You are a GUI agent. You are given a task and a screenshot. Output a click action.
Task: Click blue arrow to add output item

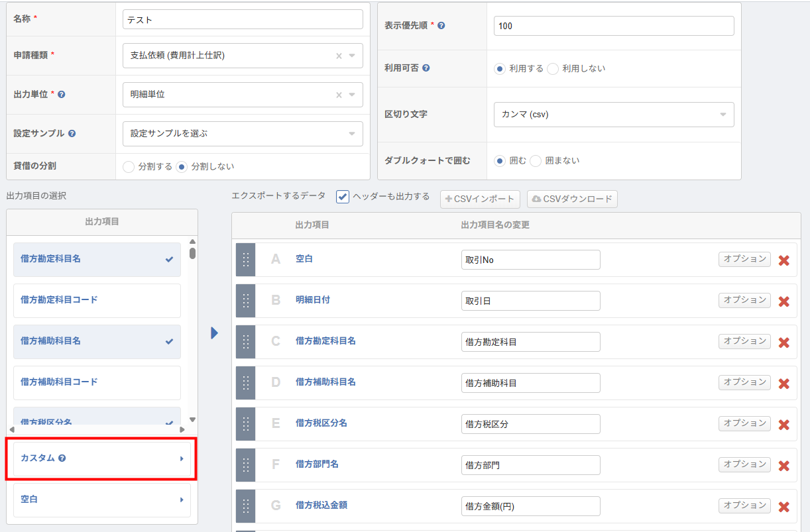pos(214,333)
